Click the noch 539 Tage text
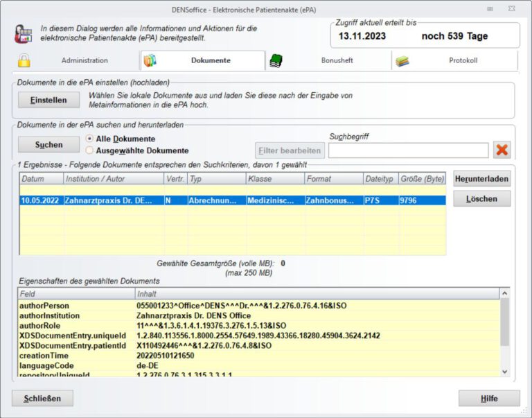 [454, 36]
